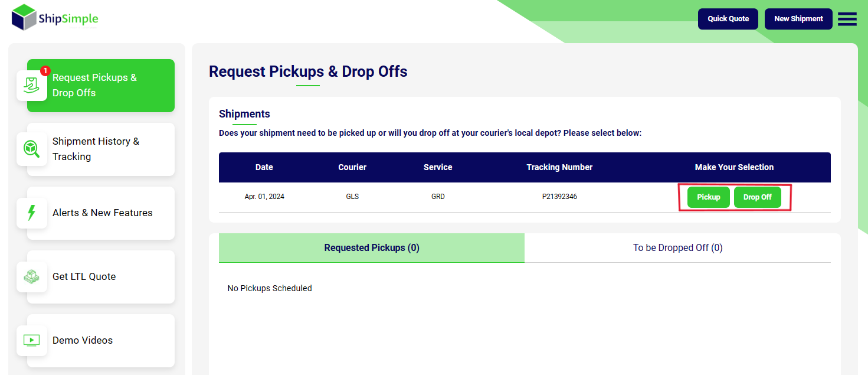The width and height of the screenshot is (868, 375).
Task: Click tracking number P21392346
Action: click(x=559, y=197)
